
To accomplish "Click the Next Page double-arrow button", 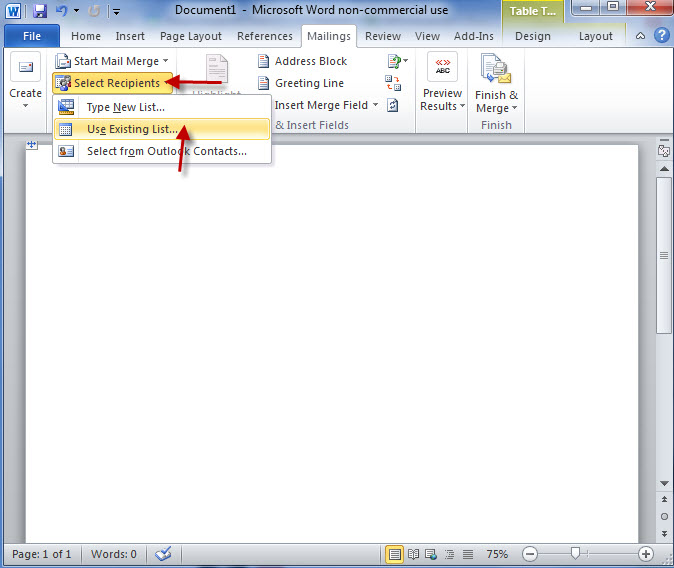I will [664, 534].
